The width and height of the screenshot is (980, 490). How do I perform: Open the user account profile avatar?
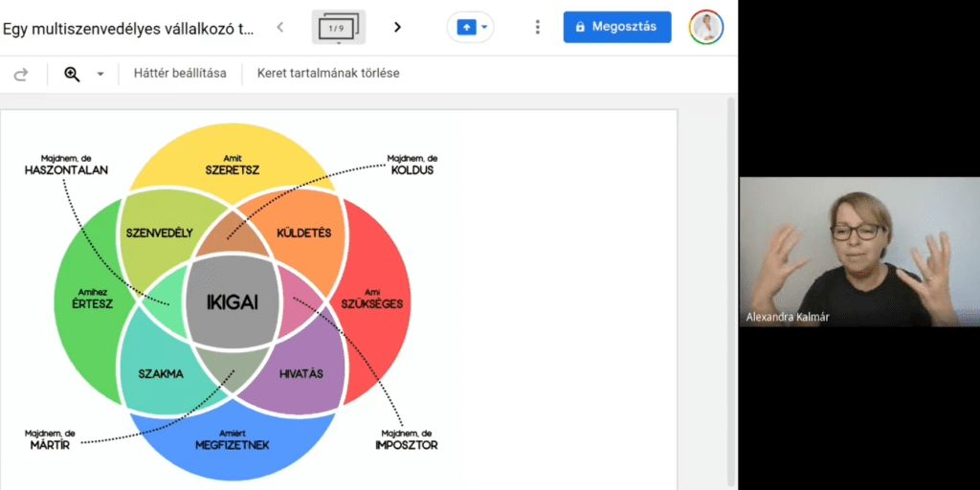[706, 27]
